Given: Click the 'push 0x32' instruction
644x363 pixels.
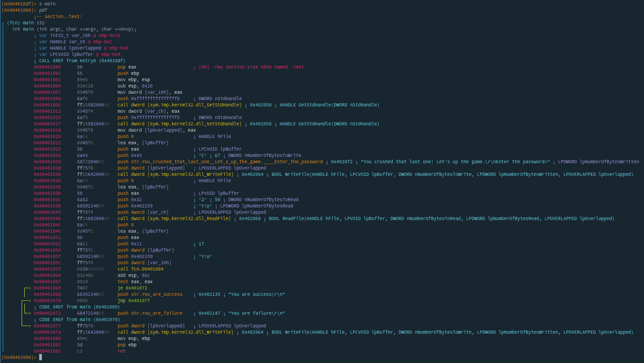Looking at the screenshot, I should click(130, 199).
